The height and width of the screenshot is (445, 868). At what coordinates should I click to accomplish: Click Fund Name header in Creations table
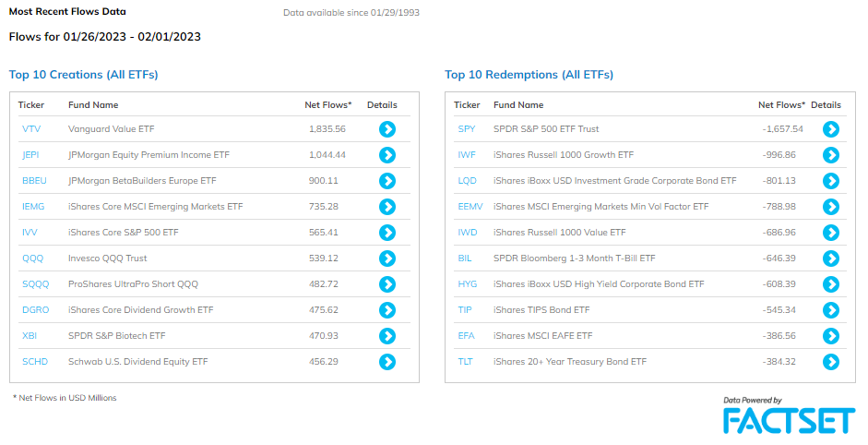pyautogui.click(x=93, y=104)
